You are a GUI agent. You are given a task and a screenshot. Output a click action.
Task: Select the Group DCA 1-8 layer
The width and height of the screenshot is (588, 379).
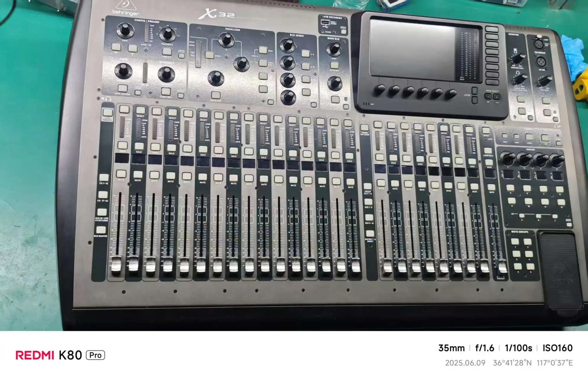coord(368,186)
